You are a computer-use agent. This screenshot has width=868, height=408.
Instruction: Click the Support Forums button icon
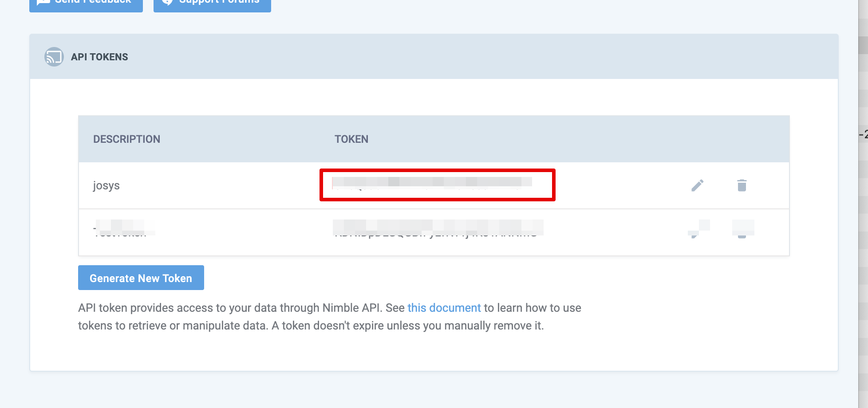(x=167, y=2)
